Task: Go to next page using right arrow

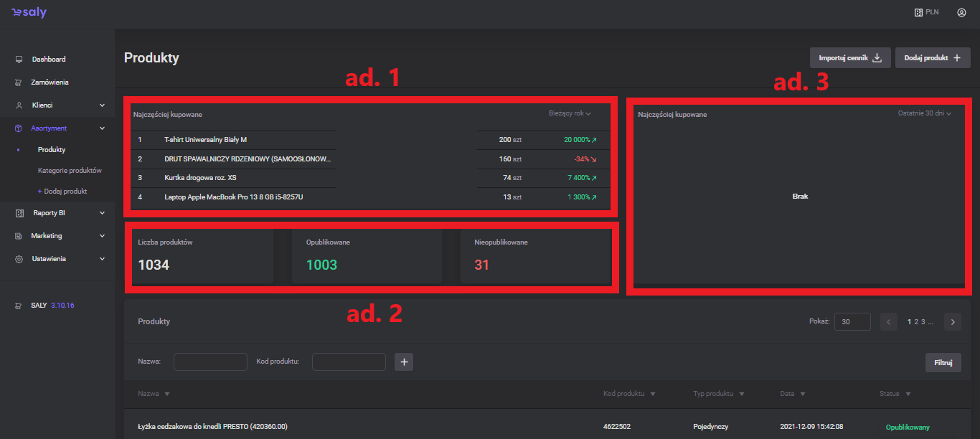Action: (x=953, y=322)
